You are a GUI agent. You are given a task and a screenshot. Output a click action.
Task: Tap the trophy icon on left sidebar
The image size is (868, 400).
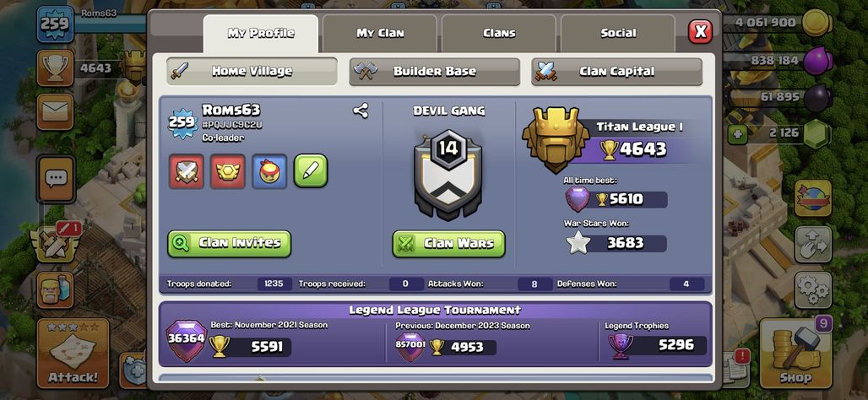(x=56, y=68)
